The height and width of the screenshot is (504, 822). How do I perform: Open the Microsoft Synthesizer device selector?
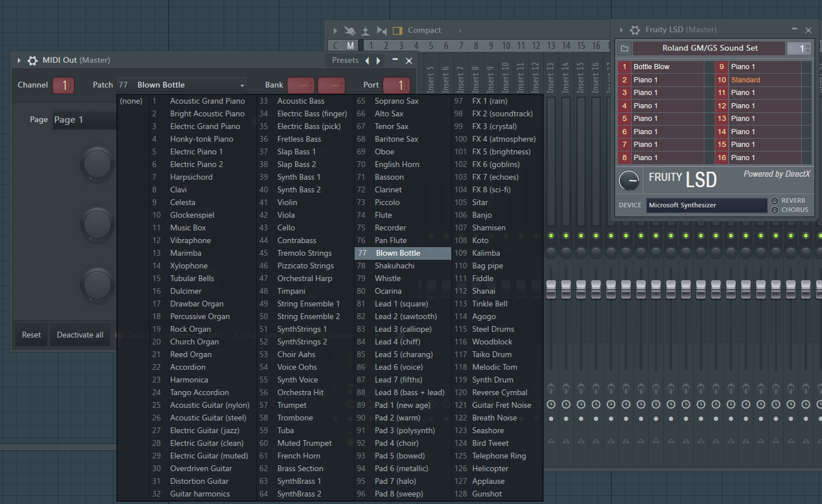click(707, 205)
